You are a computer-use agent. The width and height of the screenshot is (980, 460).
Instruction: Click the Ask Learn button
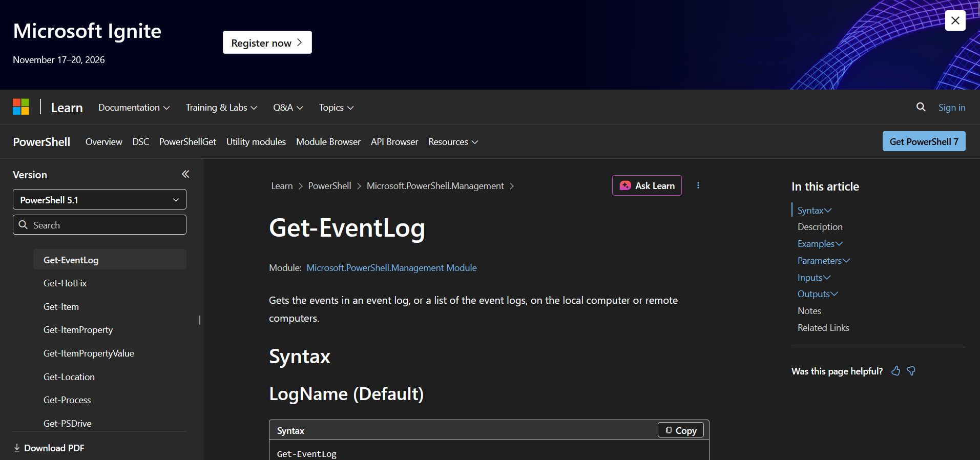click(x=647, y=185)
